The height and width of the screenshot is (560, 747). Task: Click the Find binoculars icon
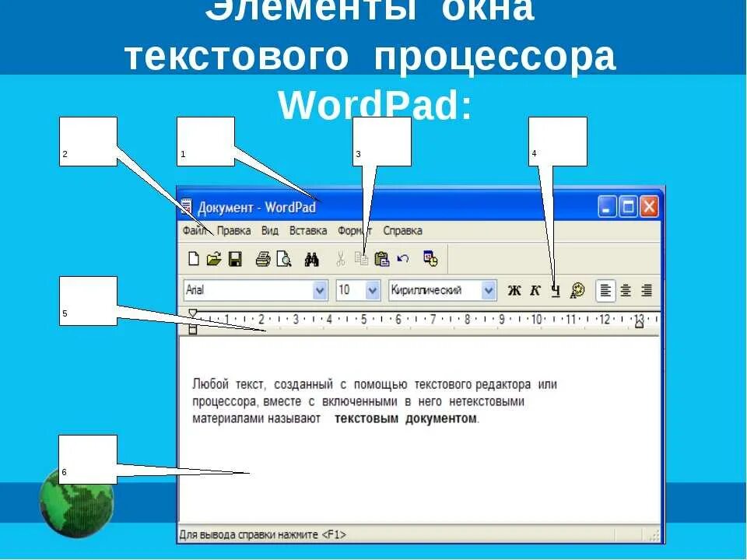pos(311,259)
